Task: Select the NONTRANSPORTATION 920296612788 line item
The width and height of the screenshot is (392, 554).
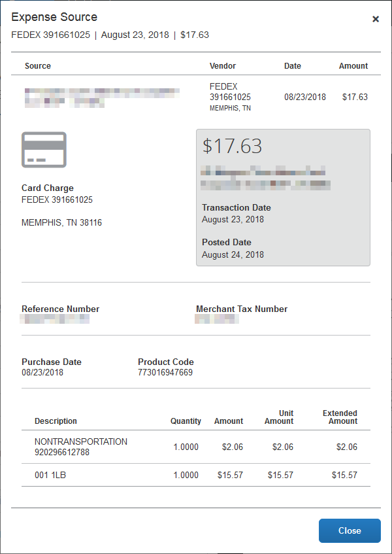Action: tap(196, 447)
